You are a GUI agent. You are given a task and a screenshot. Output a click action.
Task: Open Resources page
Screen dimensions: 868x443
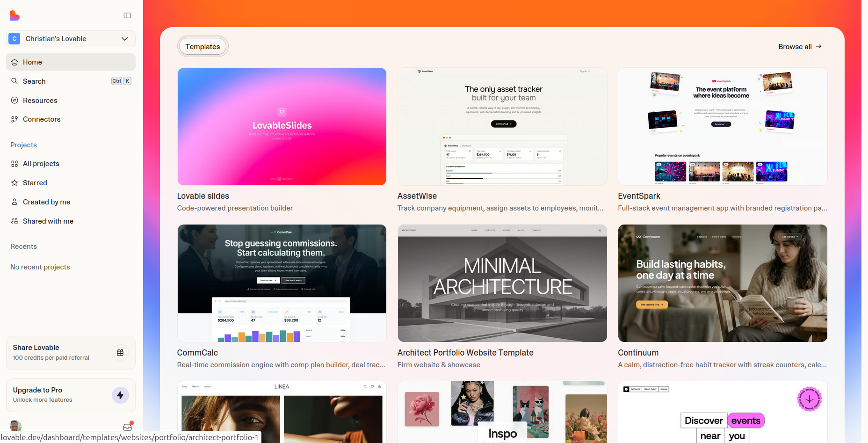point(71,100)
